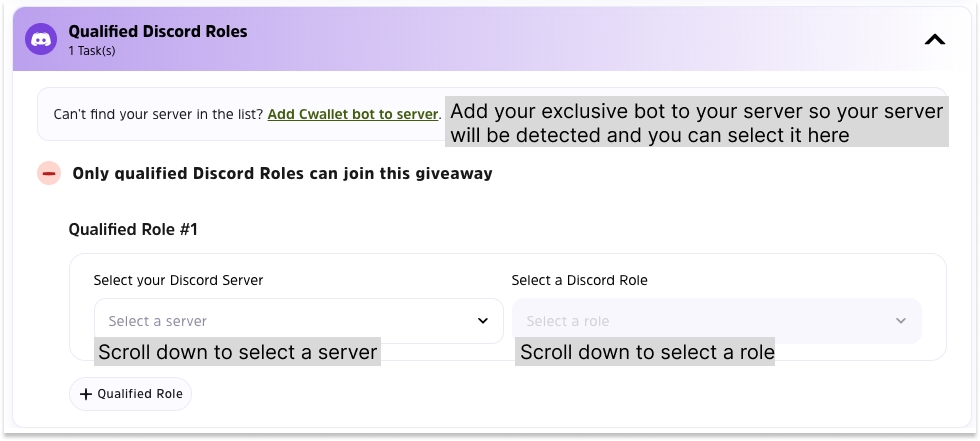
Task: Click the 1 Task(s) subtitle text
Action: (92, 51)
